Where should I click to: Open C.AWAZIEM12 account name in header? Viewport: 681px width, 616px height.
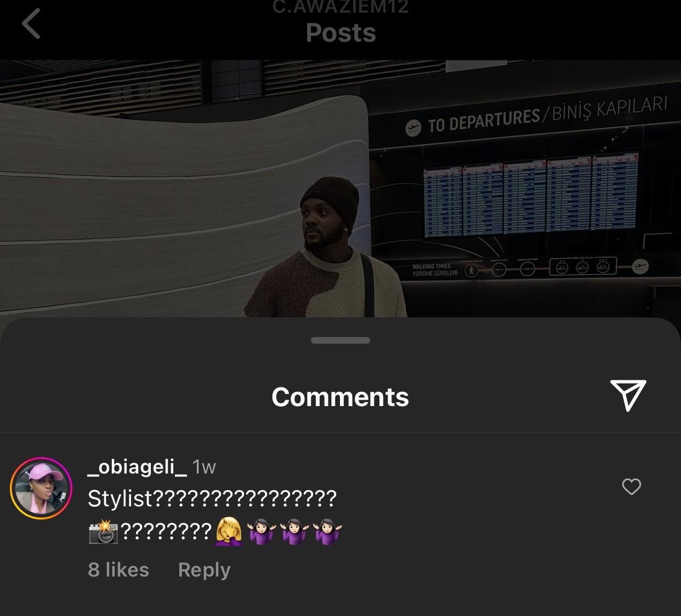340,7
